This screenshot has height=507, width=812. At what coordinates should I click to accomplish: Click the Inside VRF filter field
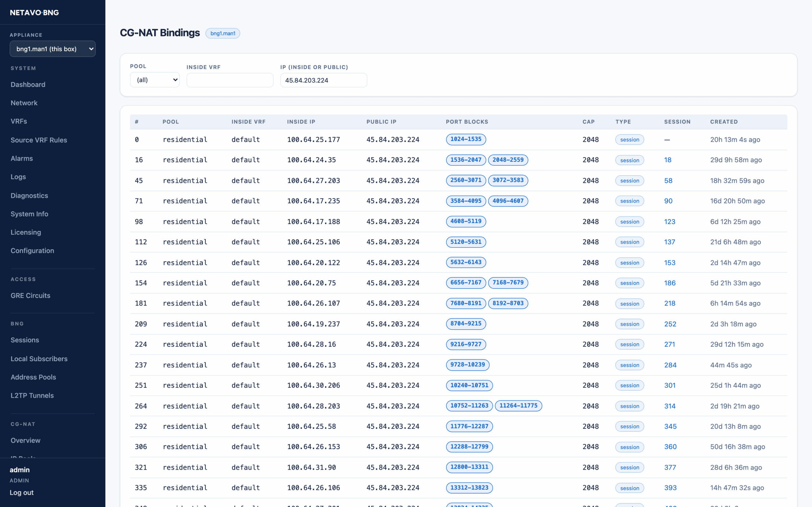click(x=230, y=80)
